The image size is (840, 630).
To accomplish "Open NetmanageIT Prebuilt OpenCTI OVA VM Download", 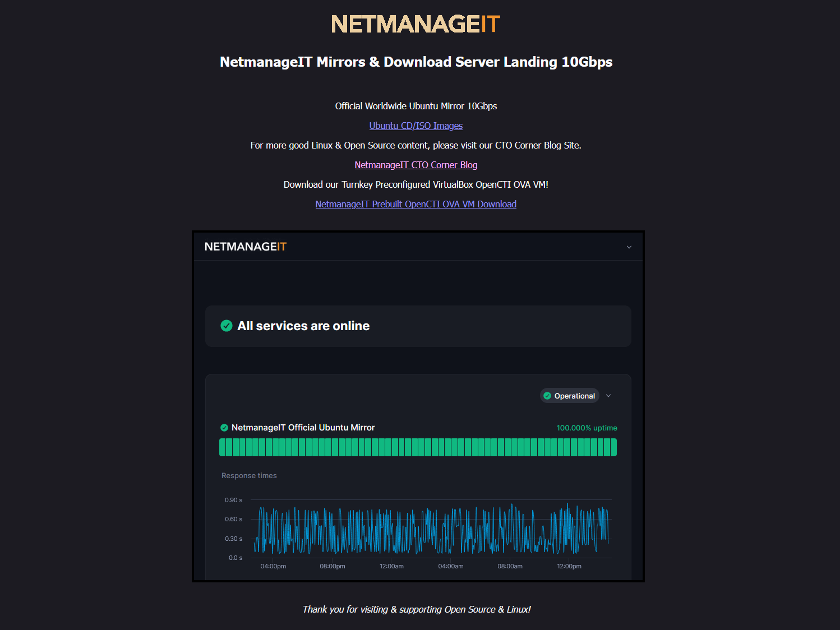I will [416, 204].
